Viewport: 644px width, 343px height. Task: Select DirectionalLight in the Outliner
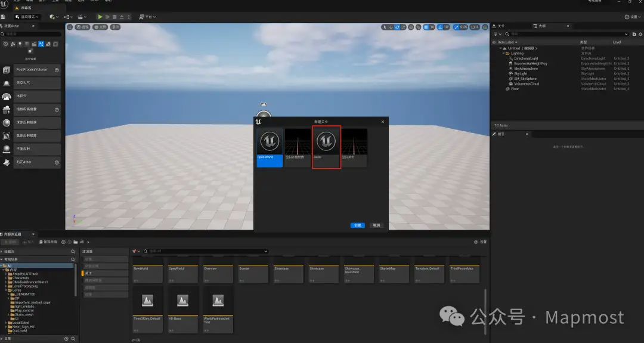click(526, 58)
